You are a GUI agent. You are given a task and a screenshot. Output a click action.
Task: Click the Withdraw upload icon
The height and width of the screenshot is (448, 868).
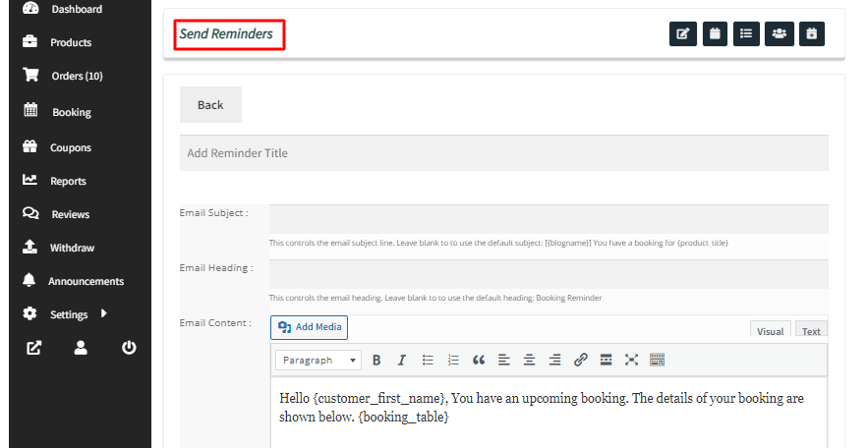pos(29,247)
